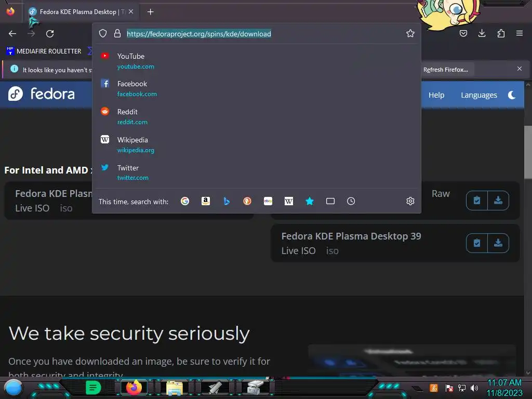Go back to the previous page

click(x=12, y=34)
